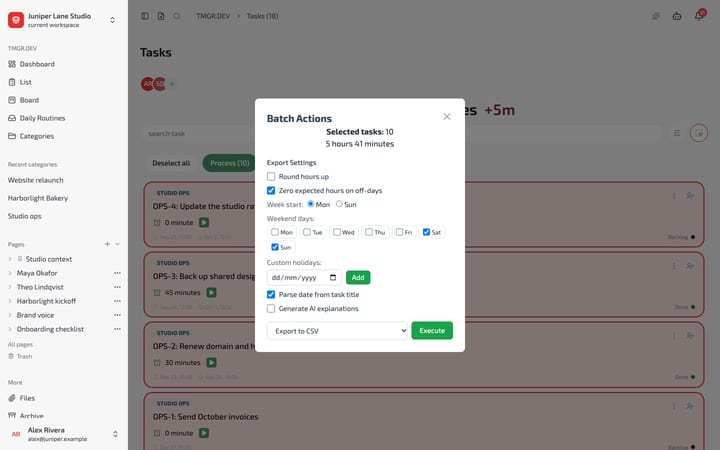Deselect all tasks
This screenshot has width=720, height=450.
tap(171, 163)
